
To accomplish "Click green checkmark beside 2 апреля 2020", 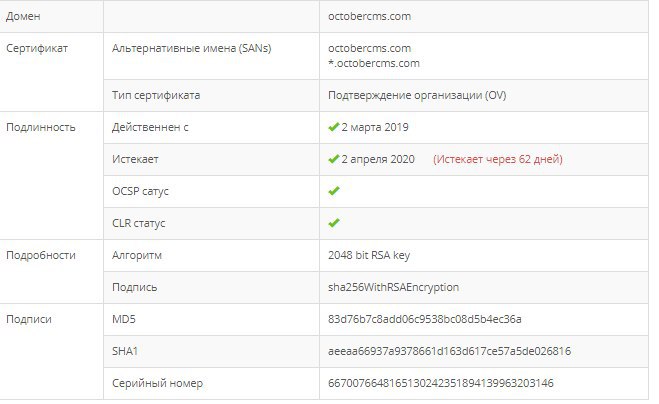I will point(334,159).
